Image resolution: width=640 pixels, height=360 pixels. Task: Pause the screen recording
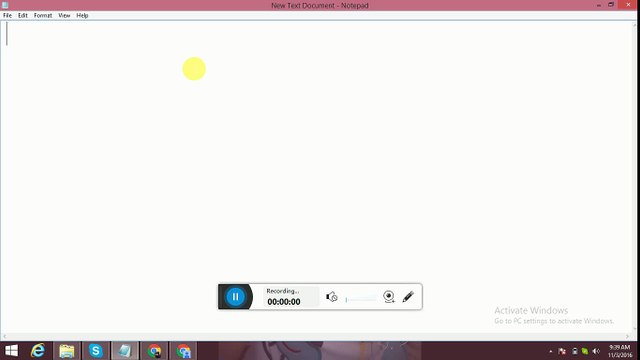[x=236, y=297]
